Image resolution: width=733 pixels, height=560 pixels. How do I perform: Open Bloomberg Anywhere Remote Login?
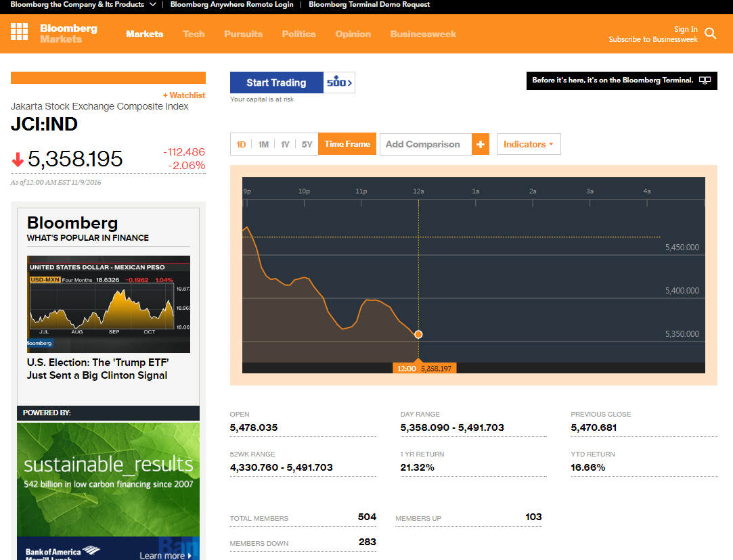tap(232, 5)
